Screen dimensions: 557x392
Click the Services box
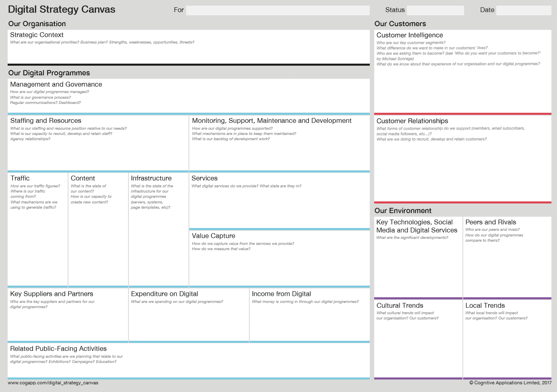(280, 201)
